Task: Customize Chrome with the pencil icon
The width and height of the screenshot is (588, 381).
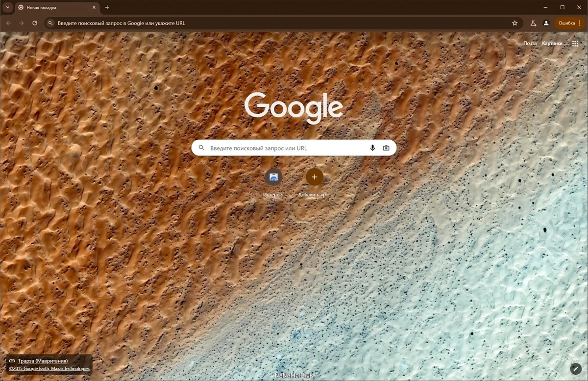Action: 576,368
